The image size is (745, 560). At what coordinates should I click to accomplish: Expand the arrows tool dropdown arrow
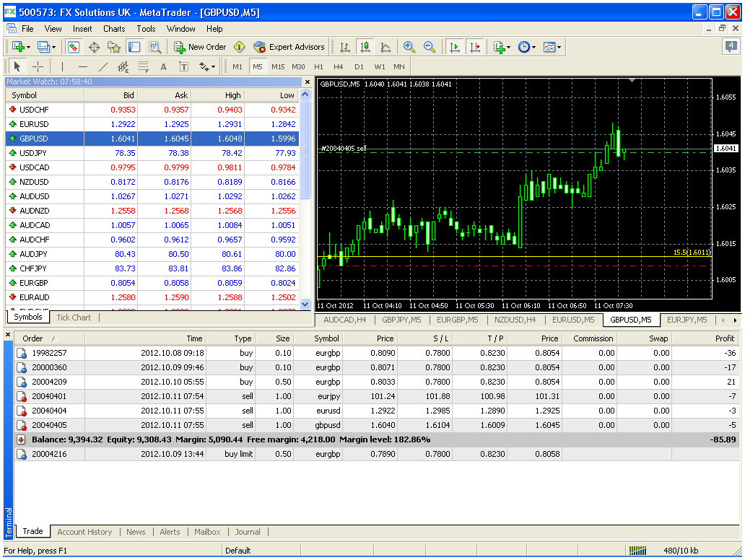[x=213, y=67]
